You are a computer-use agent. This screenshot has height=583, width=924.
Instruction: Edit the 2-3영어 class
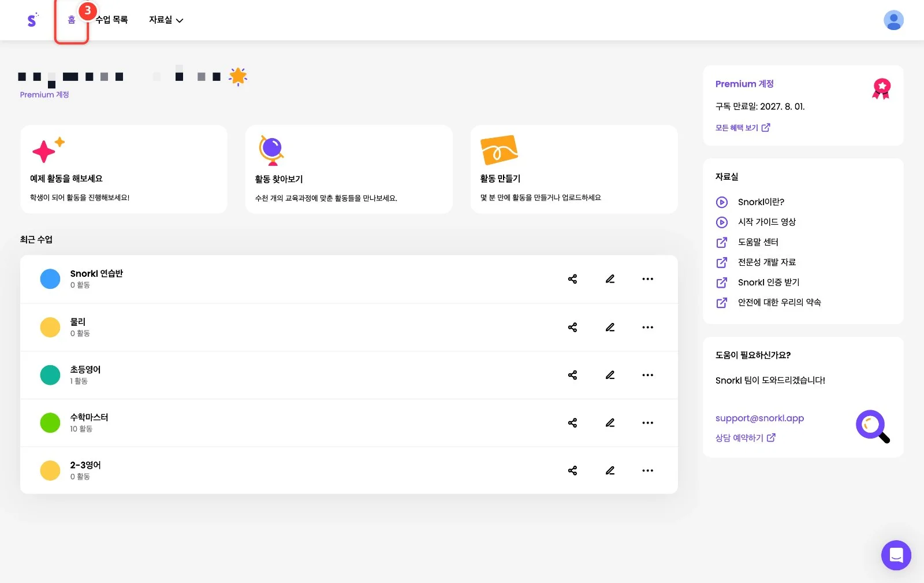(x=610, y=471)
